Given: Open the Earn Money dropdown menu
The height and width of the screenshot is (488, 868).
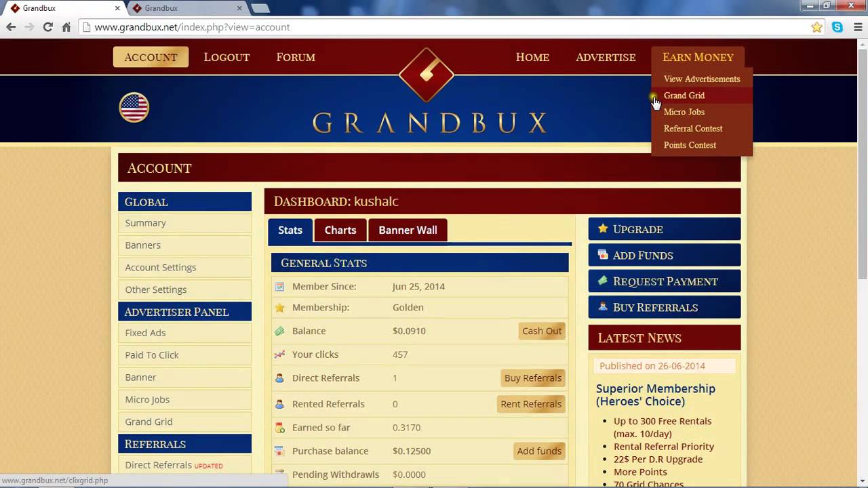Looking at the screenshot, I should click(698, 57).
